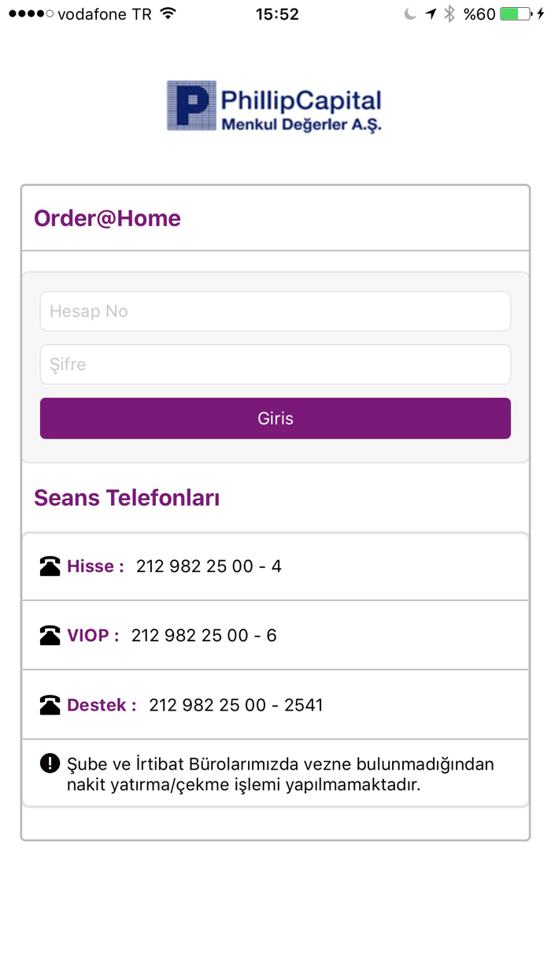This screenshot has height=980, width=551.
Task: Select the Hisse phone number to call
Action: [x=209, y=566]
